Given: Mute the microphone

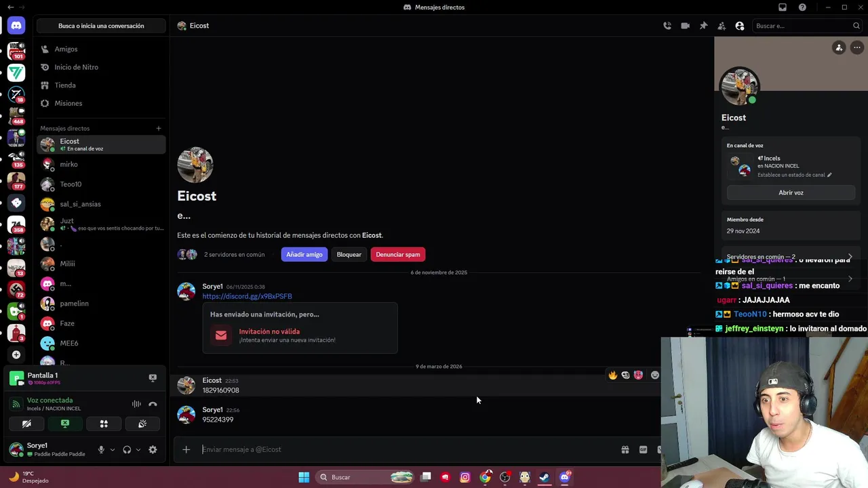Looking at the screenshot, I should pyautogui.click(x=101, y=449).
